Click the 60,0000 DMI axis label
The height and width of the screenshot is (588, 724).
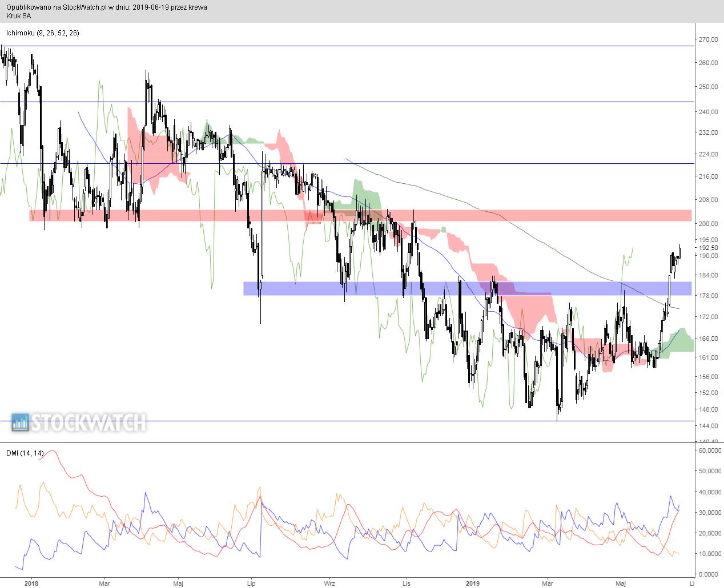coord(710,450)
